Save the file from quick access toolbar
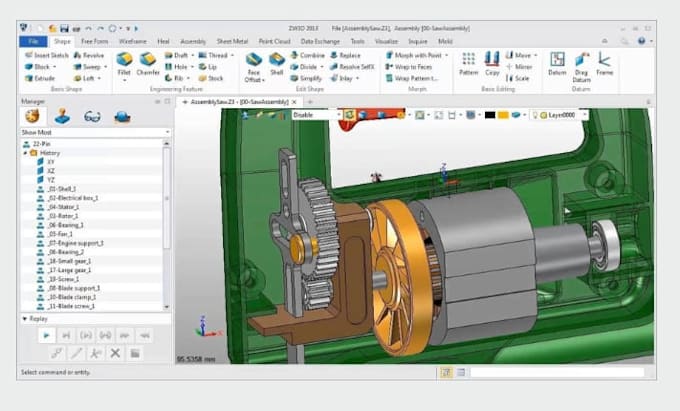Screen dimensions: 680x411 click(64, 29)
